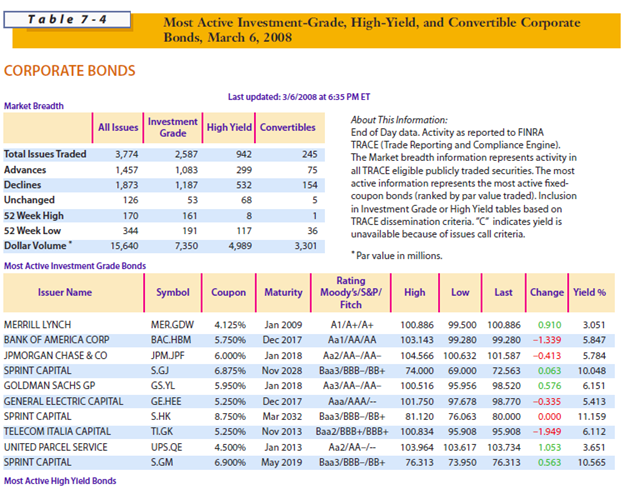Click Convertibles dollar volume 3,301
Image resolution: width=624 pixels, height=489 pixels.
[306, 246]
